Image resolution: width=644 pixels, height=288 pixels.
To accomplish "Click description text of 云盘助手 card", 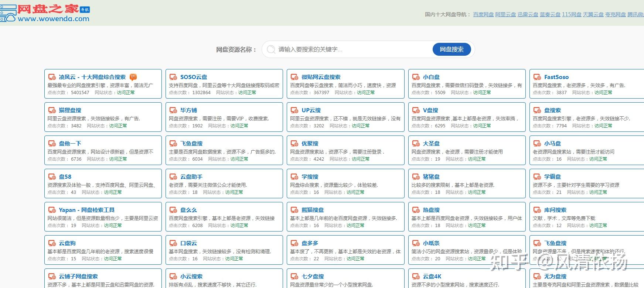I will [208, 185].
